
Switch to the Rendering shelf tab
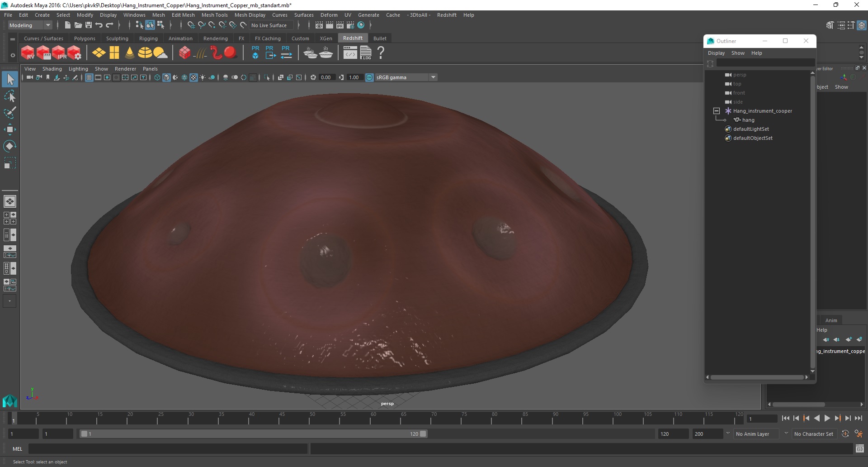click(x=215, y=38)
